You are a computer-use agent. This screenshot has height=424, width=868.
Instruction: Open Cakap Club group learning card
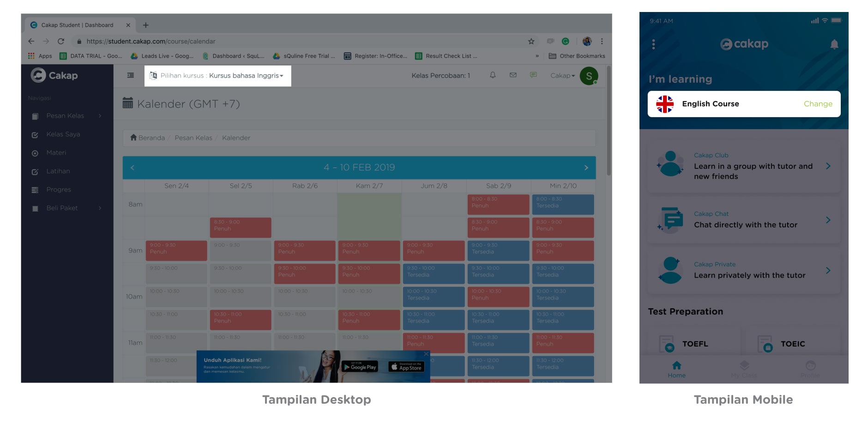click(x=744, y=167)
